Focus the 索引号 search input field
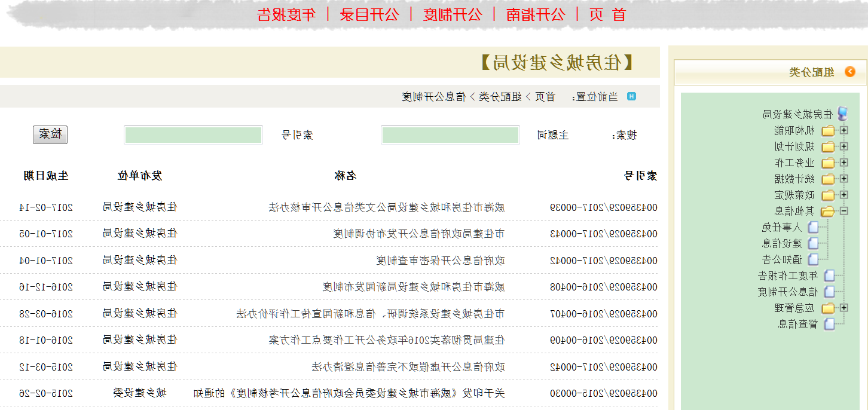This screenshot has width=868, height=410. point(193,135)
